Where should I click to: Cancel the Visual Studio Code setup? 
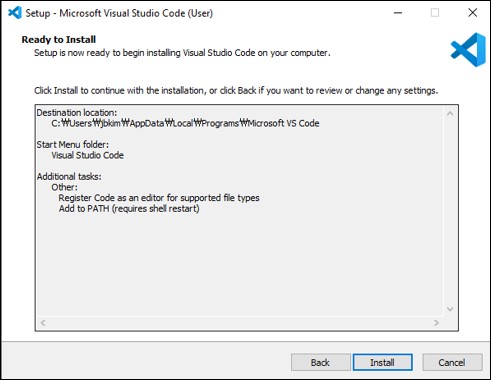pyautogui.click(x=452, y=362)
